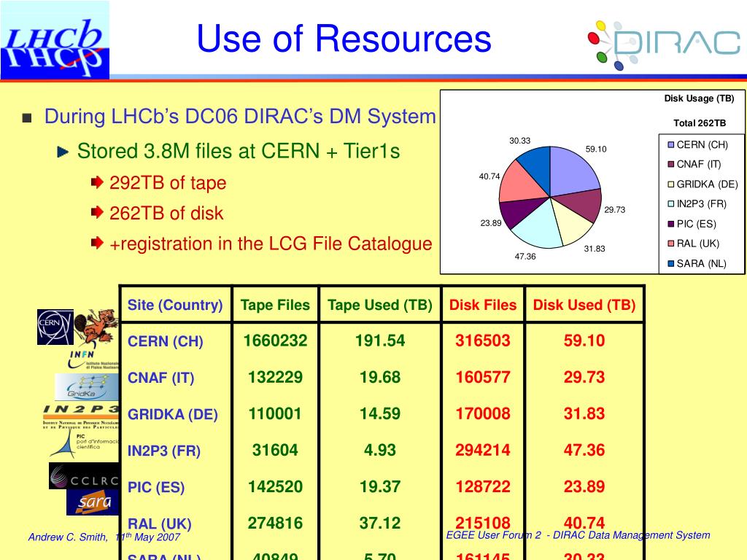
Task: Click the INFN logo
Action: 93,360
